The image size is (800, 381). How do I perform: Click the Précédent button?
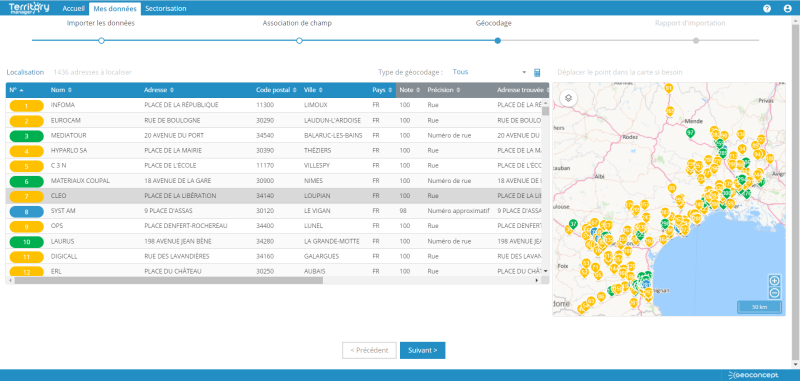click(369, 350)
